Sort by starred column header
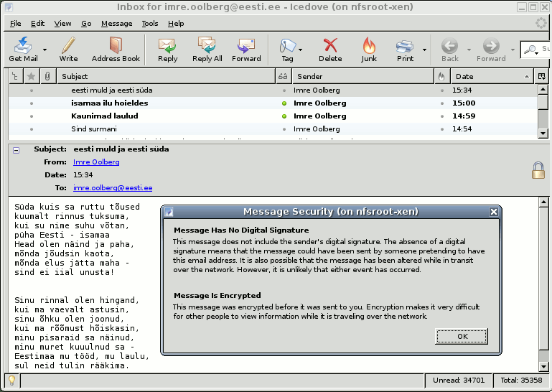The height and width of the screenshot is (392, 552). pos(32,76)
